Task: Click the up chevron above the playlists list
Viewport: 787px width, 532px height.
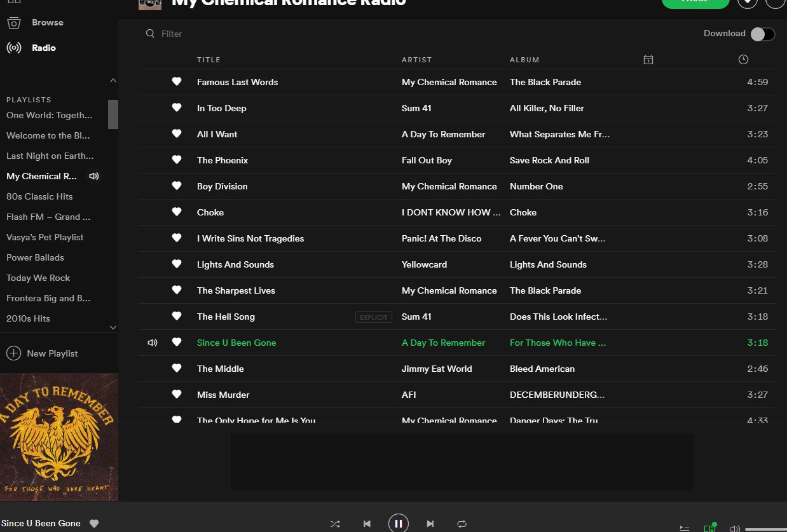Action: click(113, 81)
